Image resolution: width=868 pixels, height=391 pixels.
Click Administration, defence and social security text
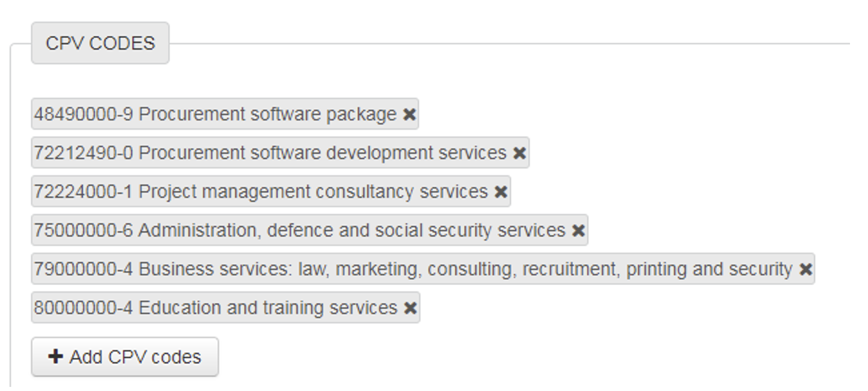(x=351, y=231)
